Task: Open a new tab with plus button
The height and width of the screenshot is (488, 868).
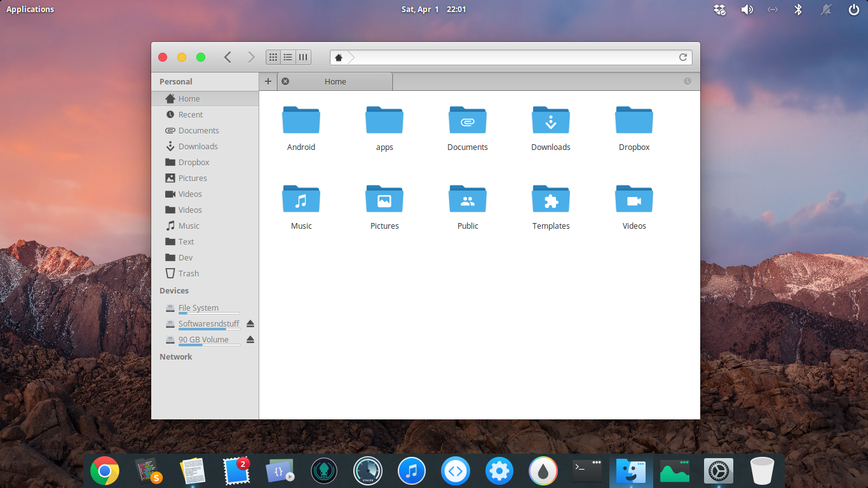Action: pos(268,81)
